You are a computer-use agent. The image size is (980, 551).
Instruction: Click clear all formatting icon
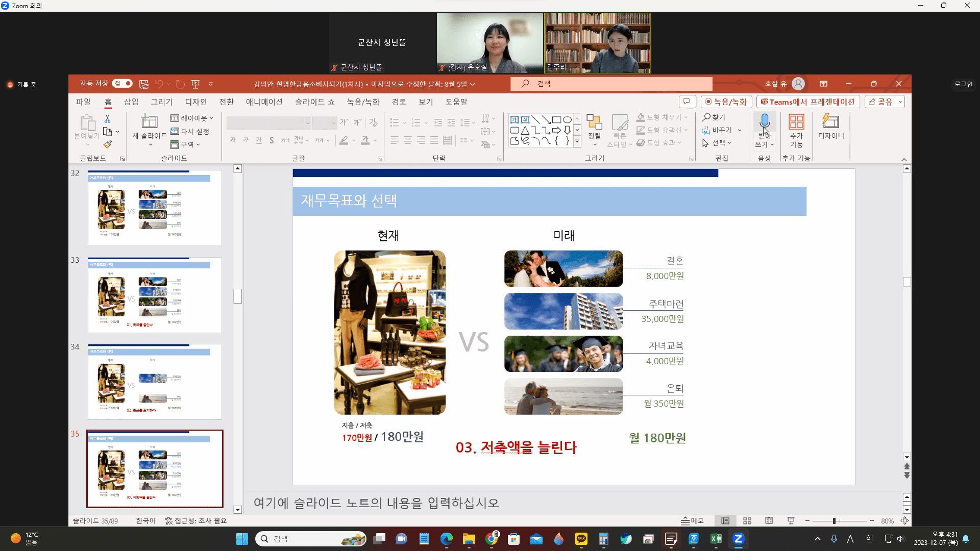pos(374,122)
